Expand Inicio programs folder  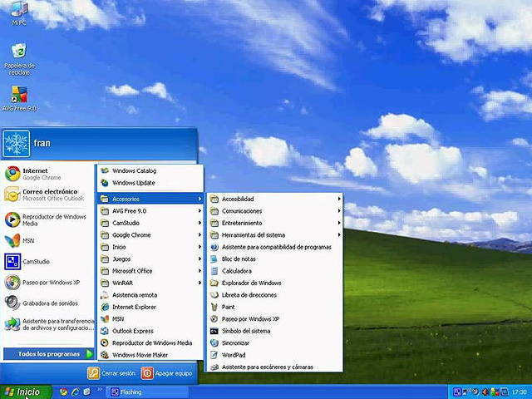(x=150, y=247)
